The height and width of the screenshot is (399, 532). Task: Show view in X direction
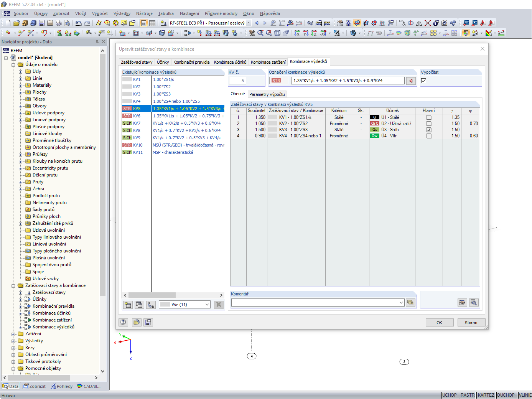coord(297,33)
